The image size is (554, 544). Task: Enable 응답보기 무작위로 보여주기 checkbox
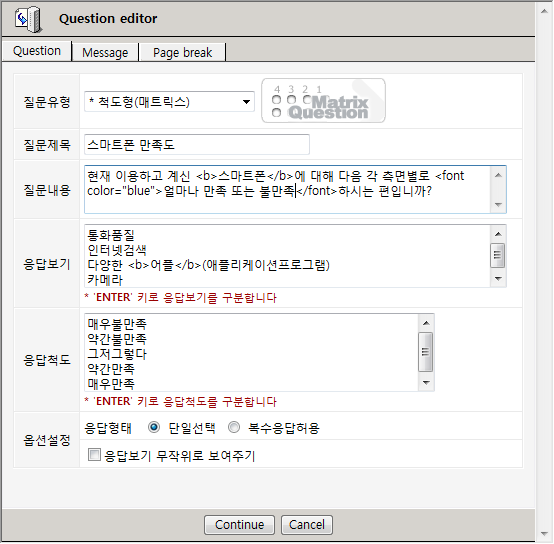(94, 455)
